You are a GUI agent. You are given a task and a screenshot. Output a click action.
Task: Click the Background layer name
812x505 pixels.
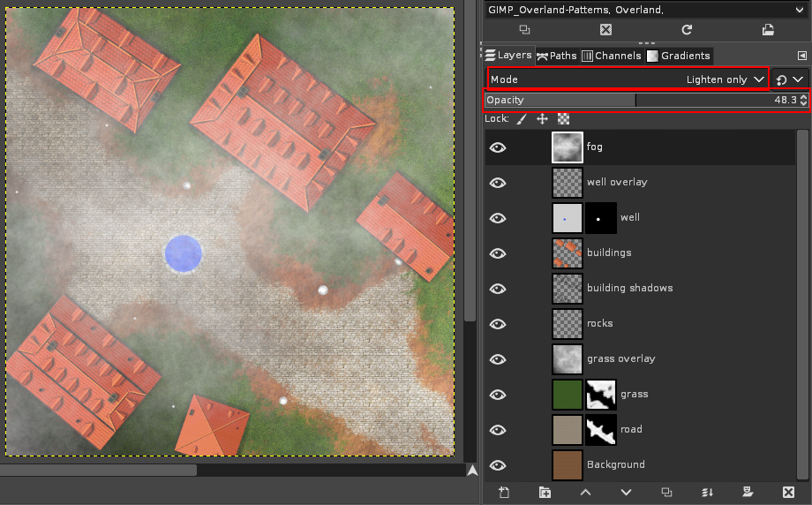[x=616, y=464]
